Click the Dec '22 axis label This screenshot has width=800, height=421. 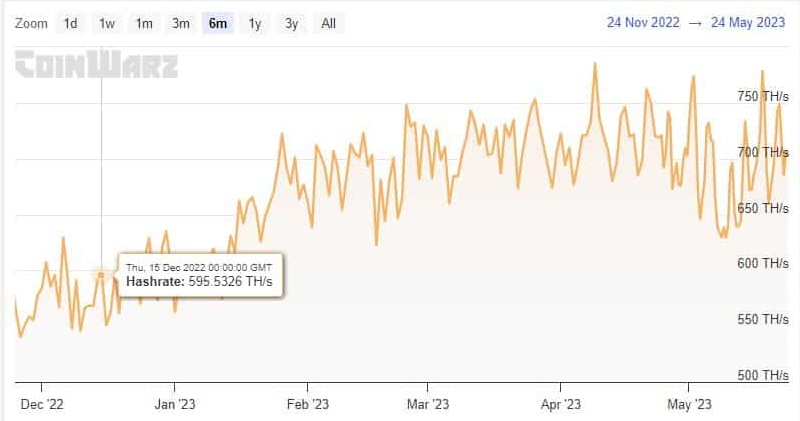42,404
